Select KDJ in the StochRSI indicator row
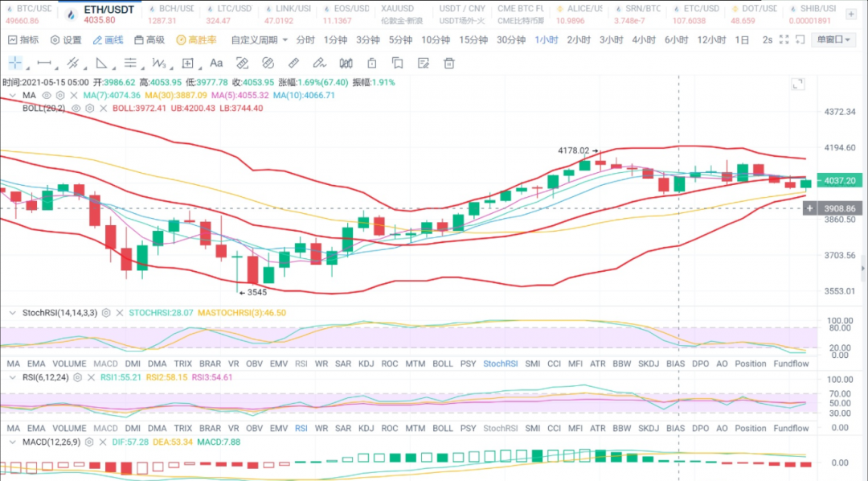The height and width of the screenshot is (481, 868). pyautogui.click(x=366, y=364)
